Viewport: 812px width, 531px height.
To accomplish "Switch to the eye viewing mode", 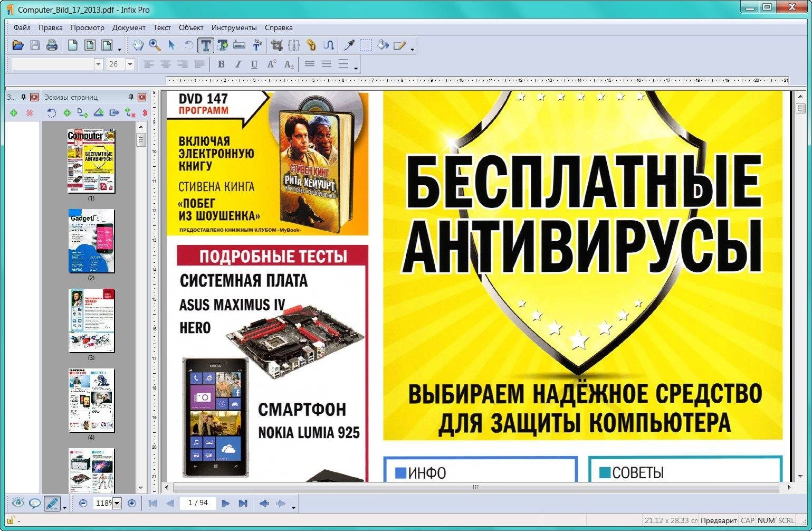I will coord(18,504).
